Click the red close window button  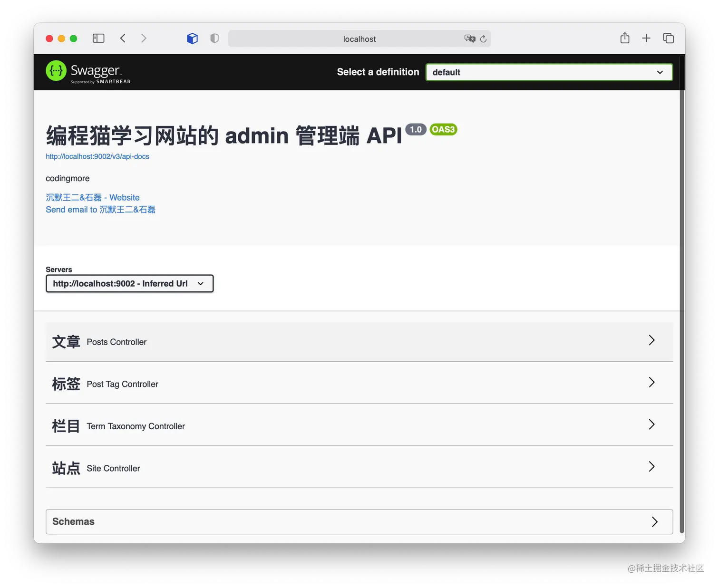click(x=49, y=39)
